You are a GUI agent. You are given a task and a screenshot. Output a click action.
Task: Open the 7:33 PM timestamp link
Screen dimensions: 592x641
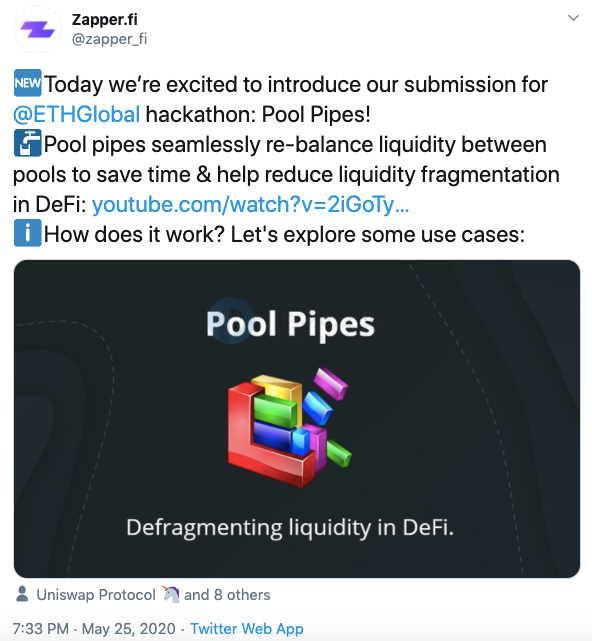(41, 629)
